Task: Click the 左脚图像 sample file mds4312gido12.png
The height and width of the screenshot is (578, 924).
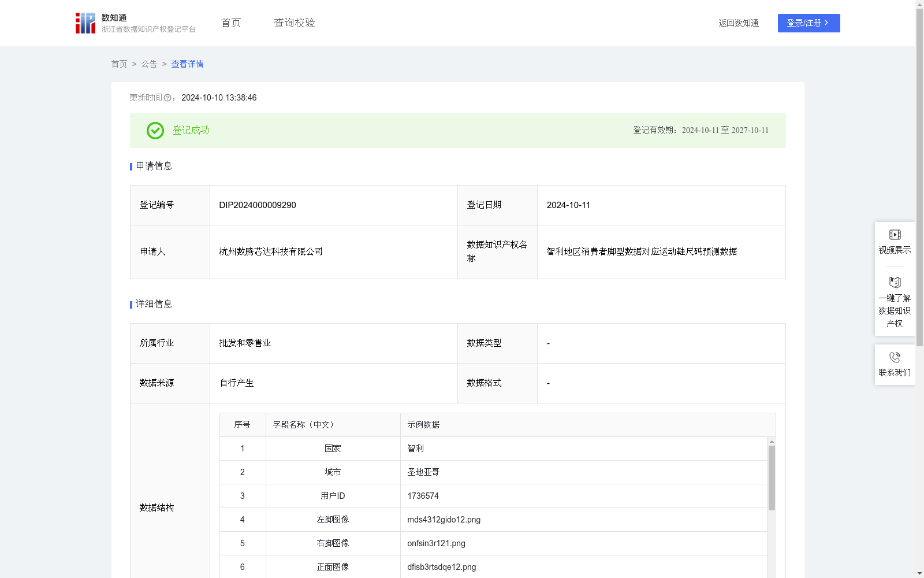Action: pos(444,520)
